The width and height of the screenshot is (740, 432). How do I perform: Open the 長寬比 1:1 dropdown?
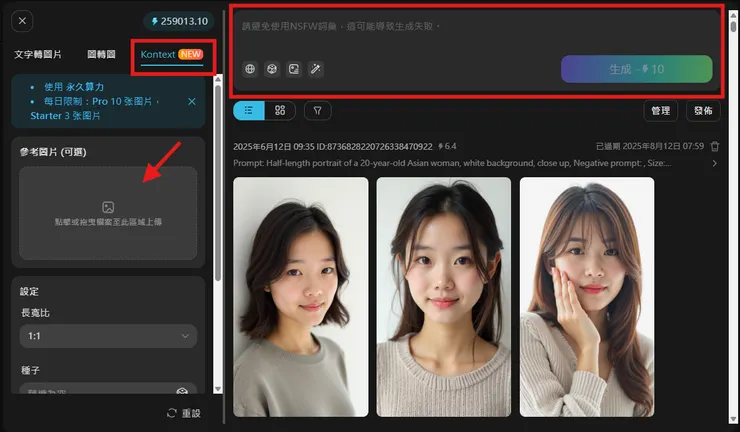tap(108, 336)
